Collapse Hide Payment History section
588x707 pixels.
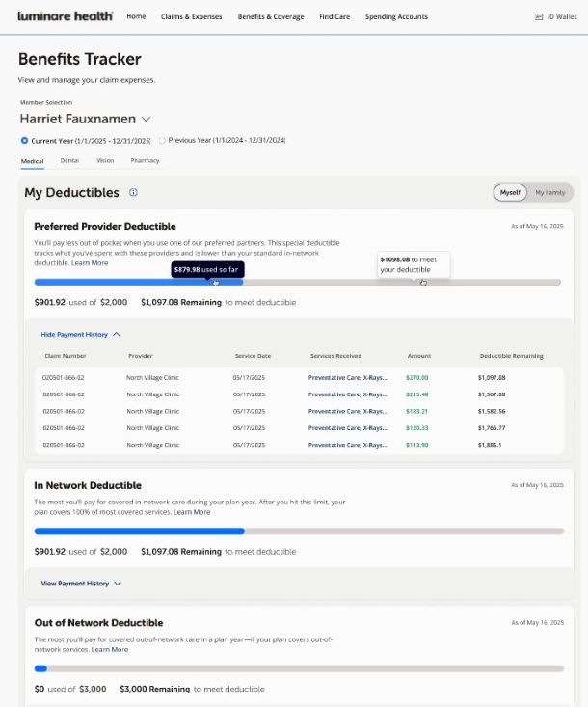[80, 334]
